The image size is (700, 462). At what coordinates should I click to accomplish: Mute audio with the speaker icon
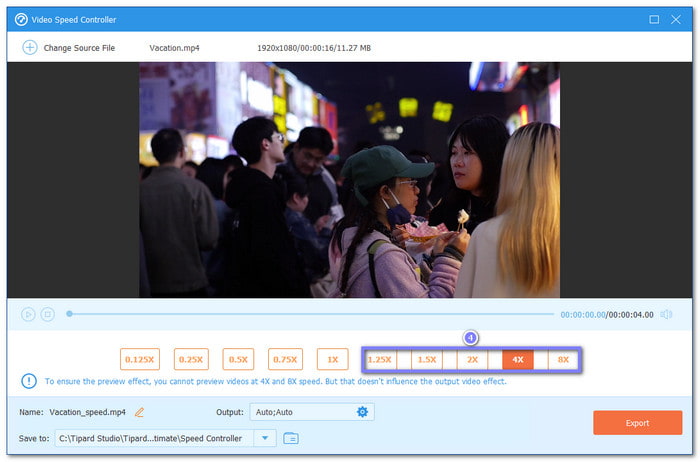(666, 314)
